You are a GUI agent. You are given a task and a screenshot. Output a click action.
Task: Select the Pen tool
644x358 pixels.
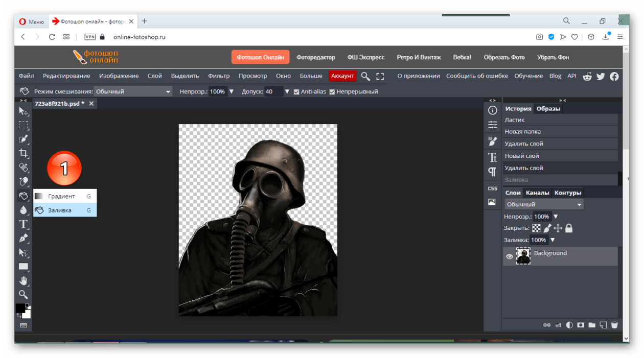coord(24,238)
